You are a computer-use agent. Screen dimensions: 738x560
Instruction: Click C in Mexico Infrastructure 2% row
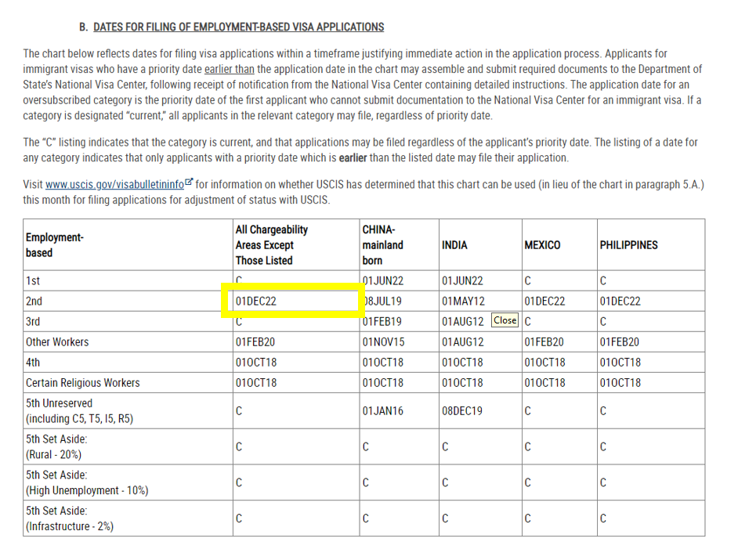(x=527, y=518)
